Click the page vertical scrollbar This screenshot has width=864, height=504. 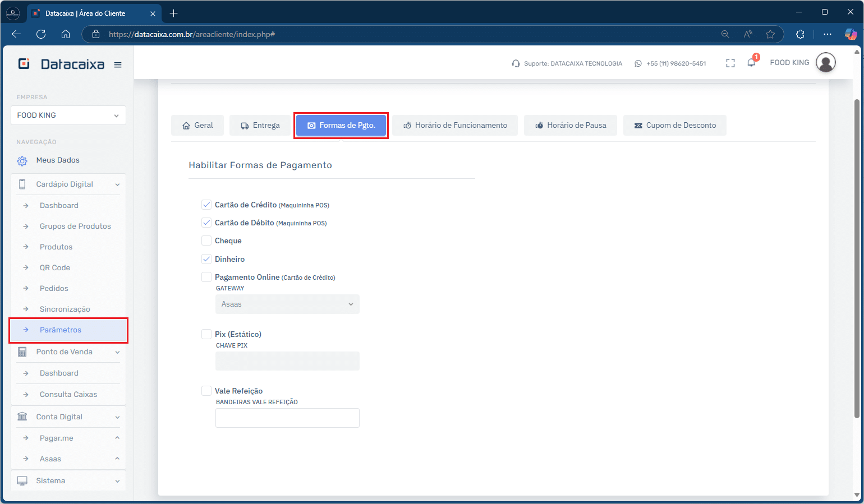(x=856, y=258)
